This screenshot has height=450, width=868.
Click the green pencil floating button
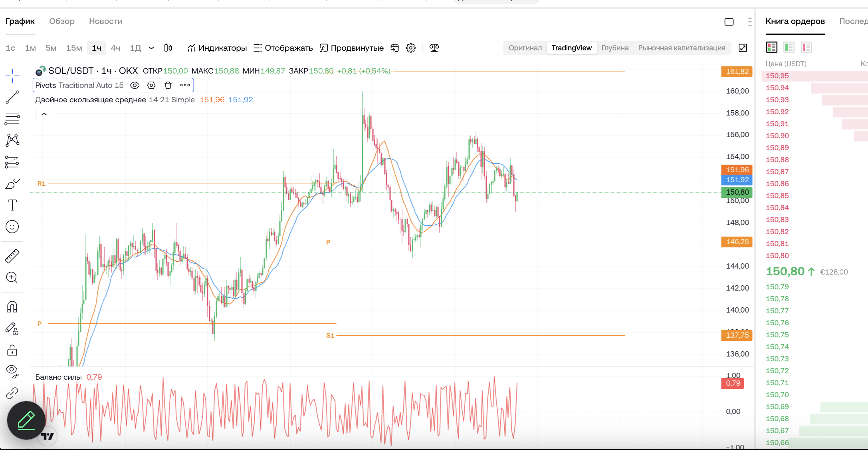(x=26, y=420)
